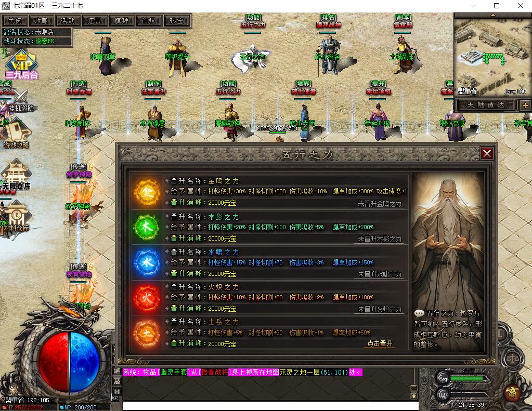
Task: Select the green 木 element orb
Action: 147,227
